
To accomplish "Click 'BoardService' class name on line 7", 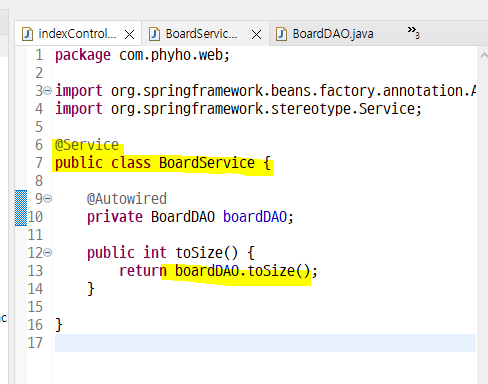I will [207, 163].
